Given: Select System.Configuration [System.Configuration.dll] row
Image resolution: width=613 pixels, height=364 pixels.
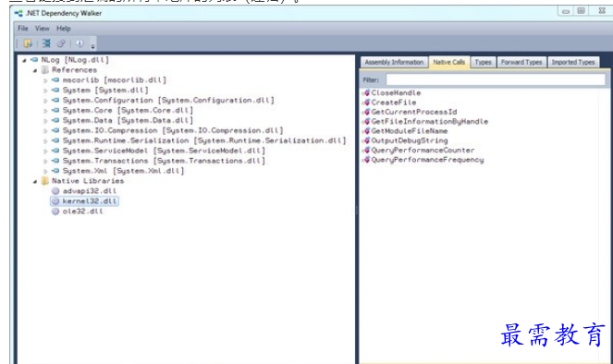Looking at the screenshot, I should coord(168,101).
